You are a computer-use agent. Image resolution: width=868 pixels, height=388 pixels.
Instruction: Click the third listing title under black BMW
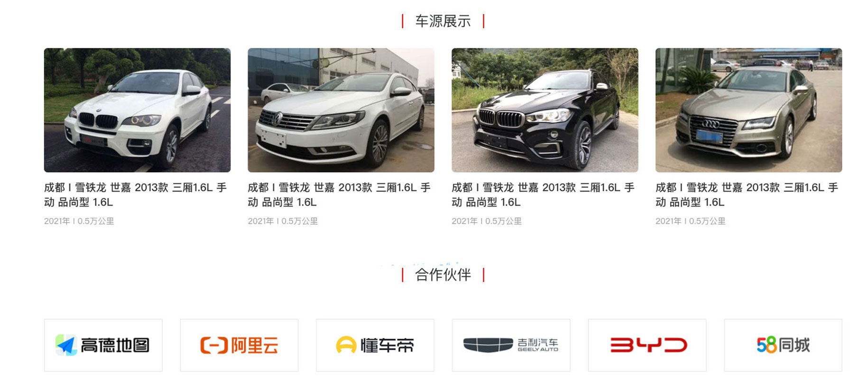coord(543,195)
